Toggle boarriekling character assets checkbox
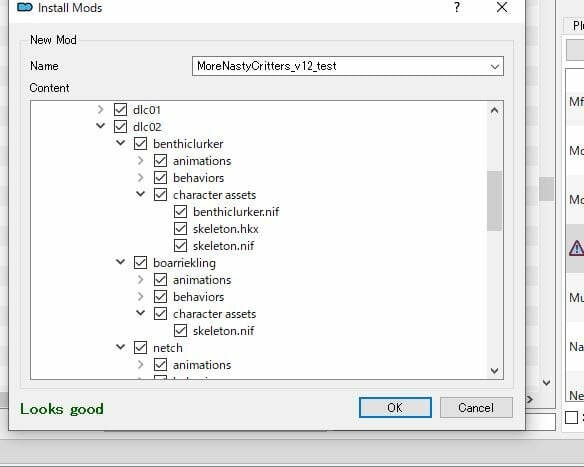The height and width of the screenshot is (467, 584). coord(161,314)
